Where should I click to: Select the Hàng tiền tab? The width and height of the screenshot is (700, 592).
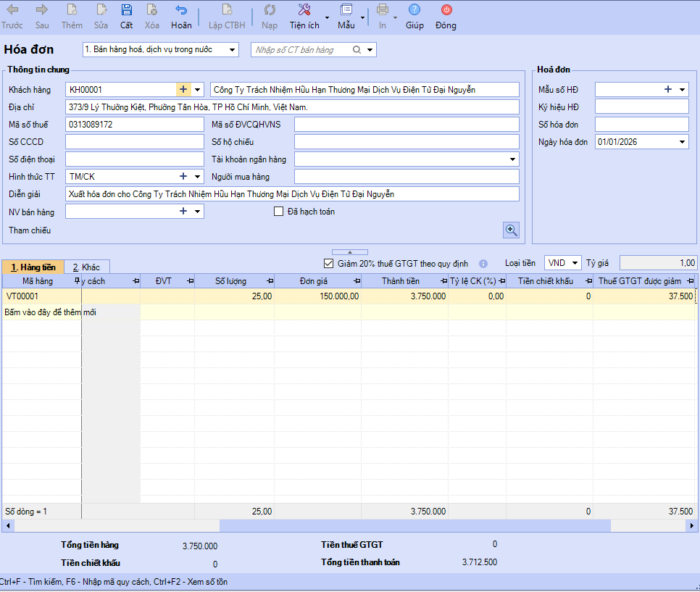pyautogui.click(x=31, y=268)
